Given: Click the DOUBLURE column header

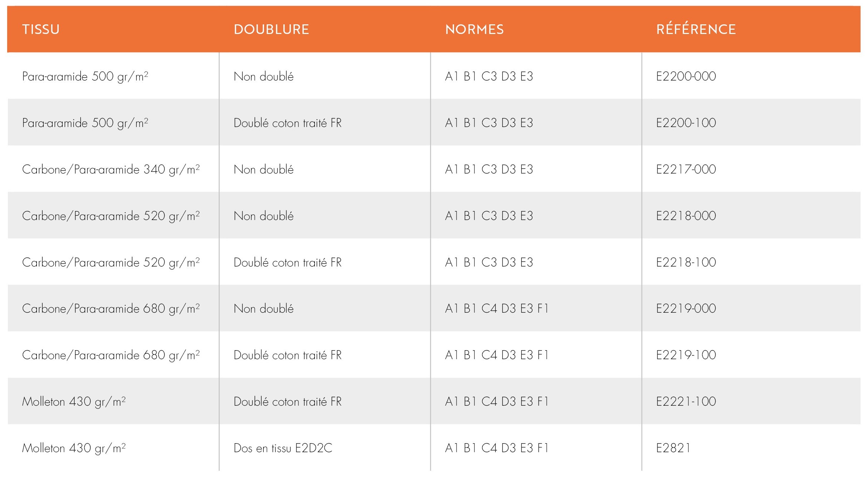Looking at the screenshot, I should pyautogui.click(x=271, y=29).
